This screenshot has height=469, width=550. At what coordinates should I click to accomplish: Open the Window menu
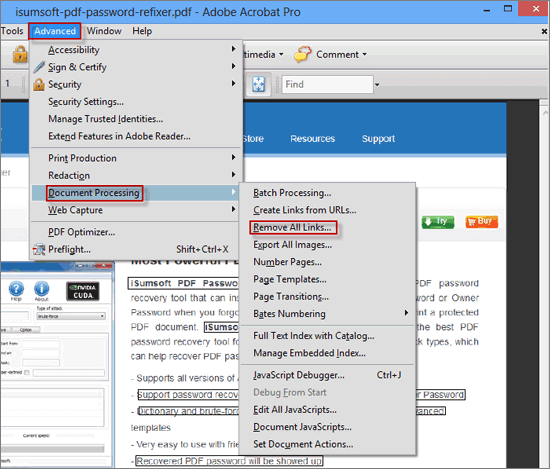tap(104, 31)
